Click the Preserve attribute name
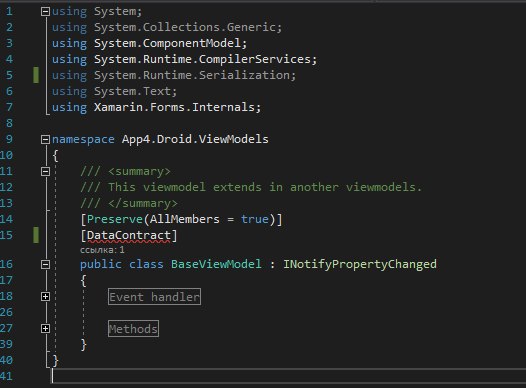Image resolution: width=526 pixels, height=388 pixels. pos(115,219)
